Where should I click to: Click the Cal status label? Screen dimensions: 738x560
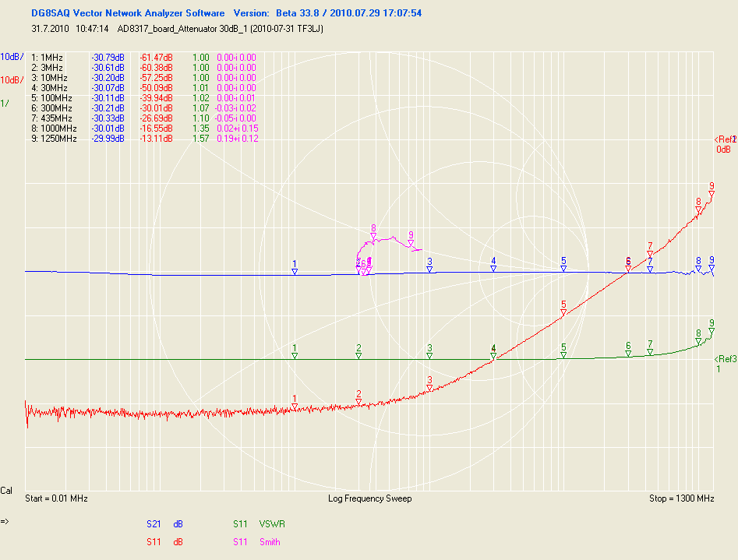pos(6,491)
